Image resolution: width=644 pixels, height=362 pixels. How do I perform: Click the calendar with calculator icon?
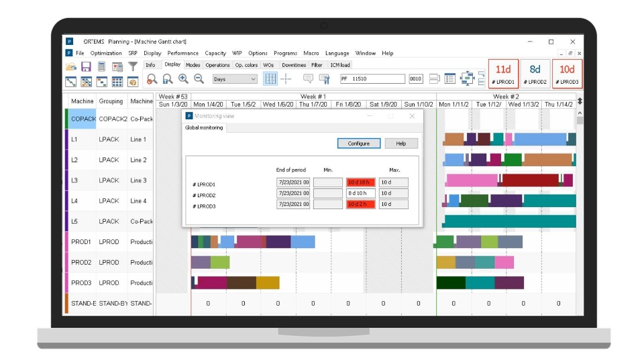(x=117, y=66)
